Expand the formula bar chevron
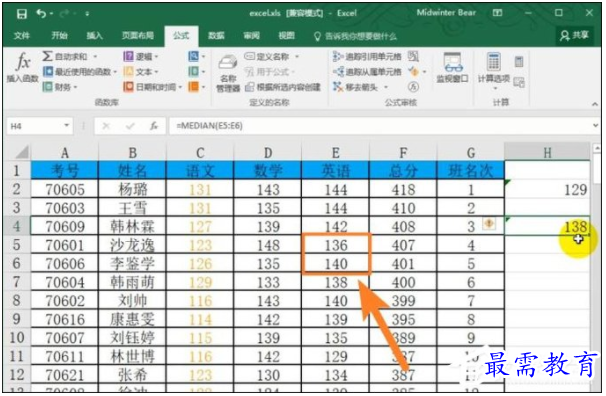Viewport: 606px width, 396px height. (x=596, y=125)
